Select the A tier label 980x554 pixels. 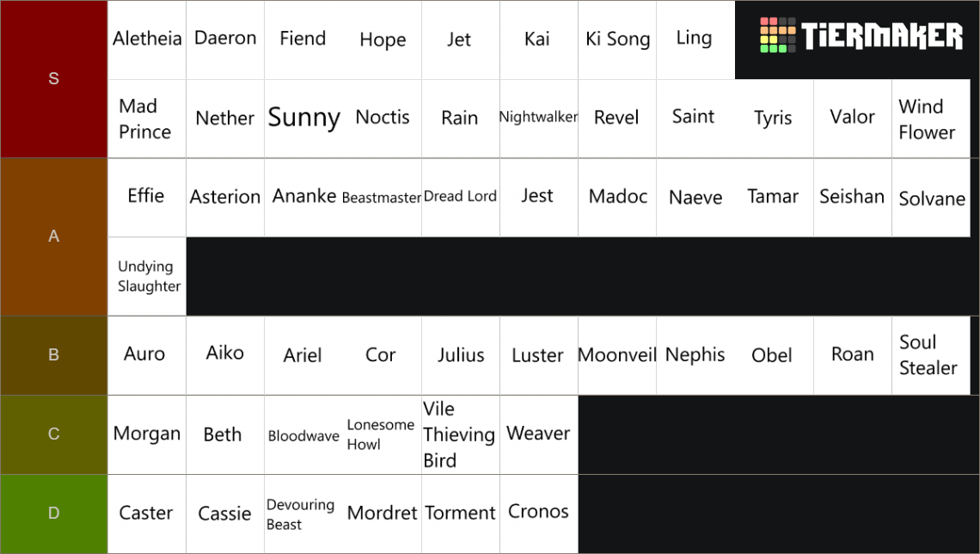(x=53, y=237)
